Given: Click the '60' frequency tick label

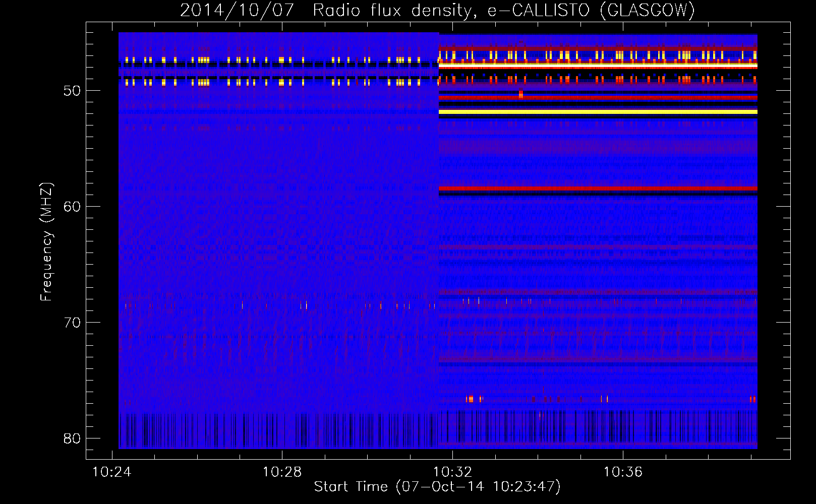Looking at the screenshot, I should pyautogui.click(x=72, y=207).
